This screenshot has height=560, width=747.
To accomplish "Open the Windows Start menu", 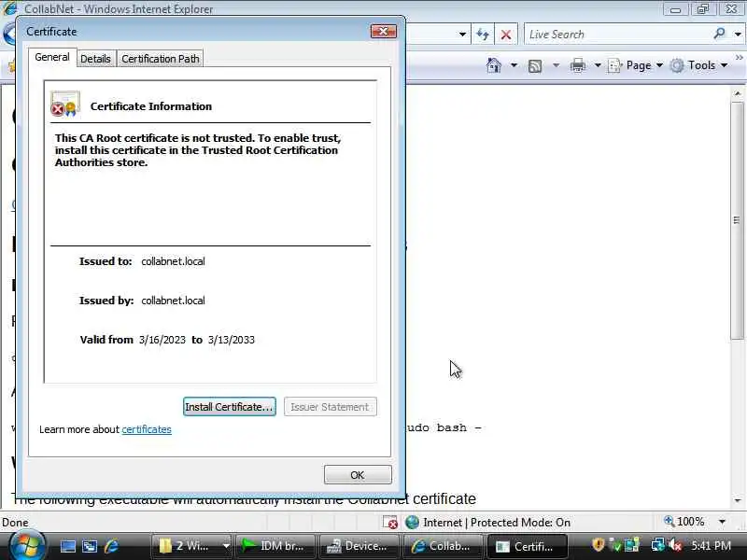I will 27,545.
